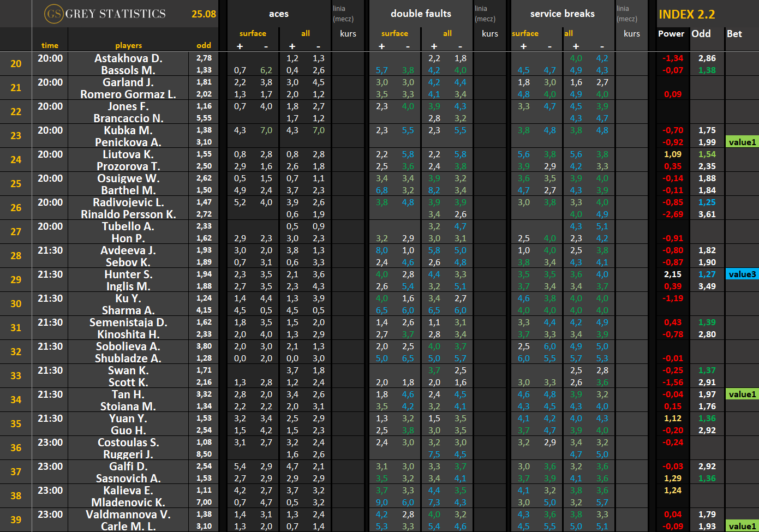Click odd 7,00 for Mladenovic K.
Screen dimensions: 759x532
[204, 502]
